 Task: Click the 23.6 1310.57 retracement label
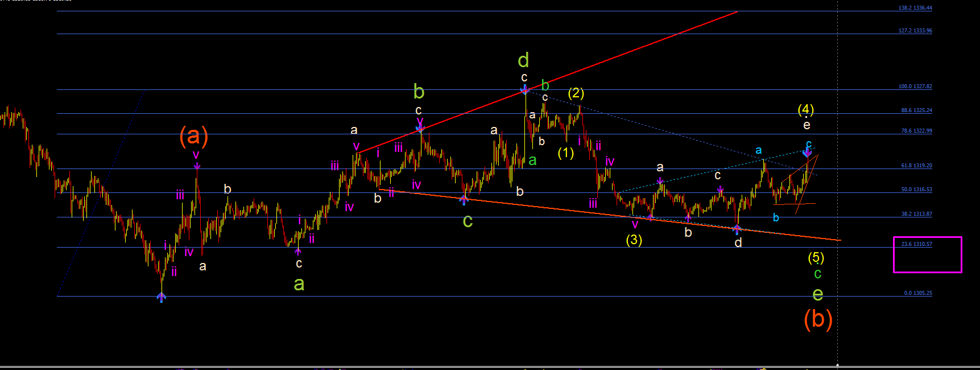(x=916, y=244)
